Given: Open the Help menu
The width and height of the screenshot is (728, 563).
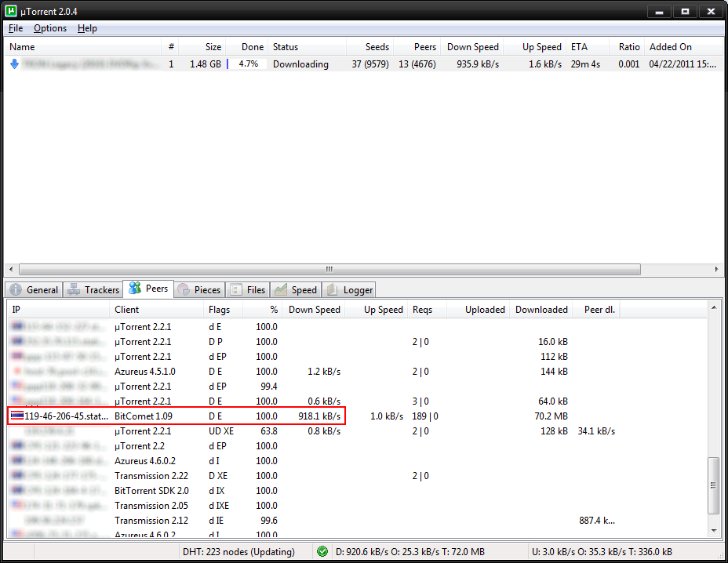Looking at the screenshot, I should coord(87,28).
